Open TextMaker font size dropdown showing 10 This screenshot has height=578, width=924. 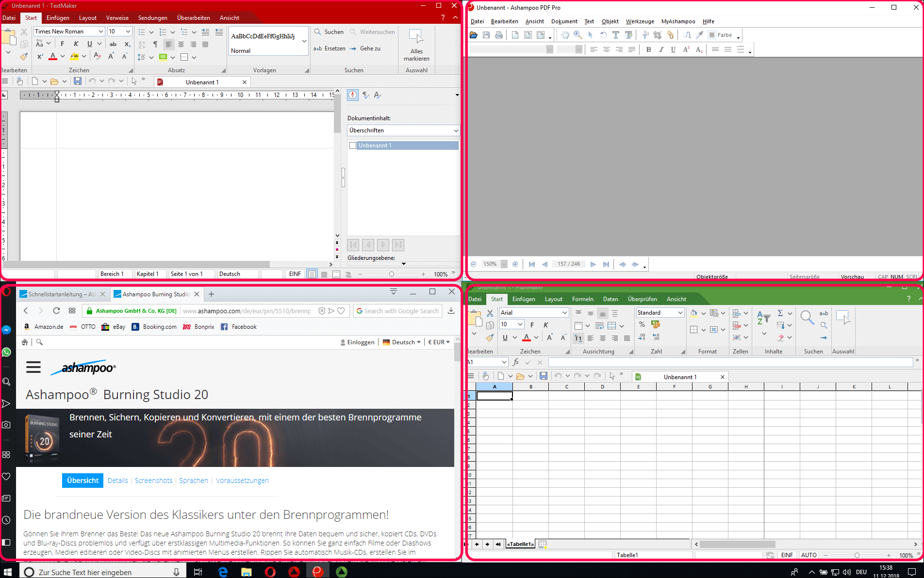pos(128,31)
